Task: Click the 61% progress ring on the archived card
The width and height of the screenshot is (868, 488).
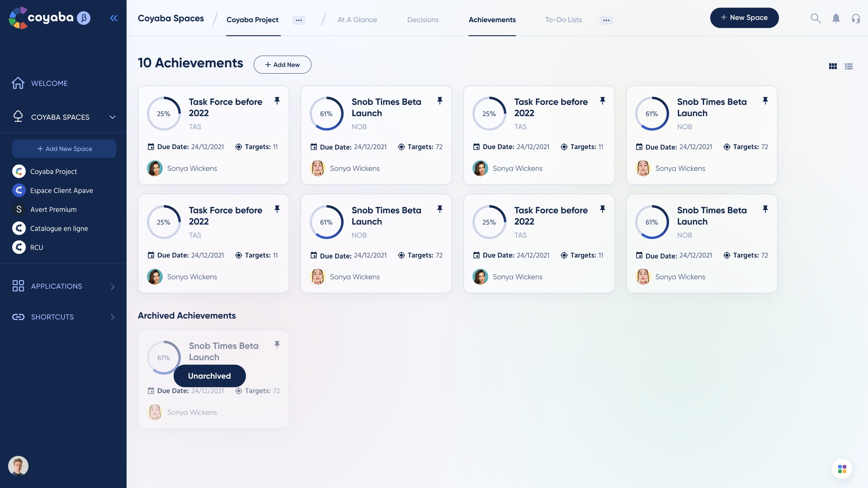Action: (x=163, y=357)
